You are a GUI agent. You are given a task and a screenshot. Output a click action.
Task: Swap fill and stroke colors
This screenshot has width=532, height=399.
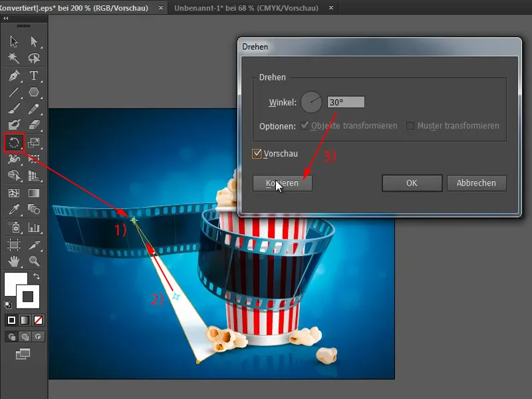point(37,276)
